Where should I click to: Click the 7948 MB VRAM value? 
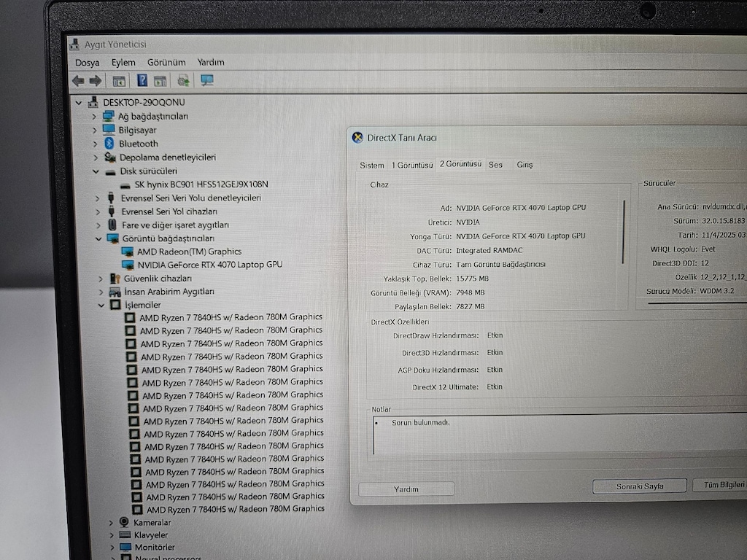tap(471, 293)
